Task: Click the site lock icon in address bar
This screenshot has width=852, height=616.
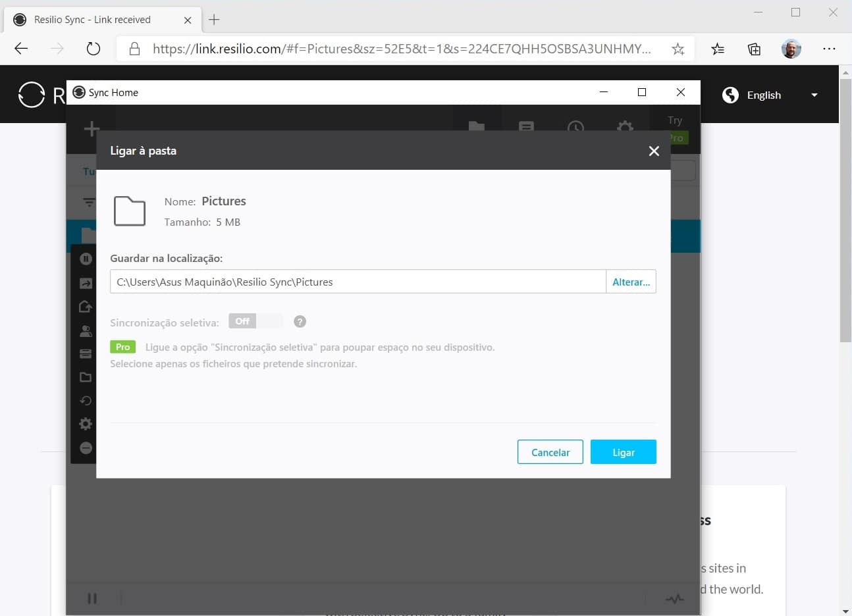Action: 134,49
